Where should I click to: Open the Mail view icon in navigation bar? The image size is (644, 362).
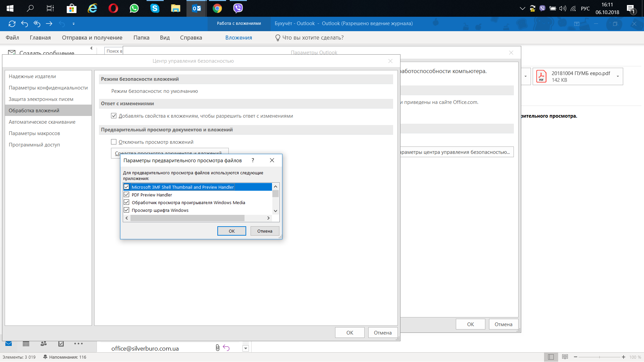9,344
